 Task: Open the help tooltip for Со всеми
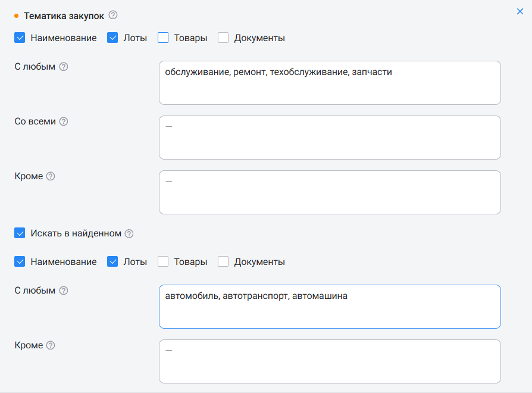(x=64, y=121)
